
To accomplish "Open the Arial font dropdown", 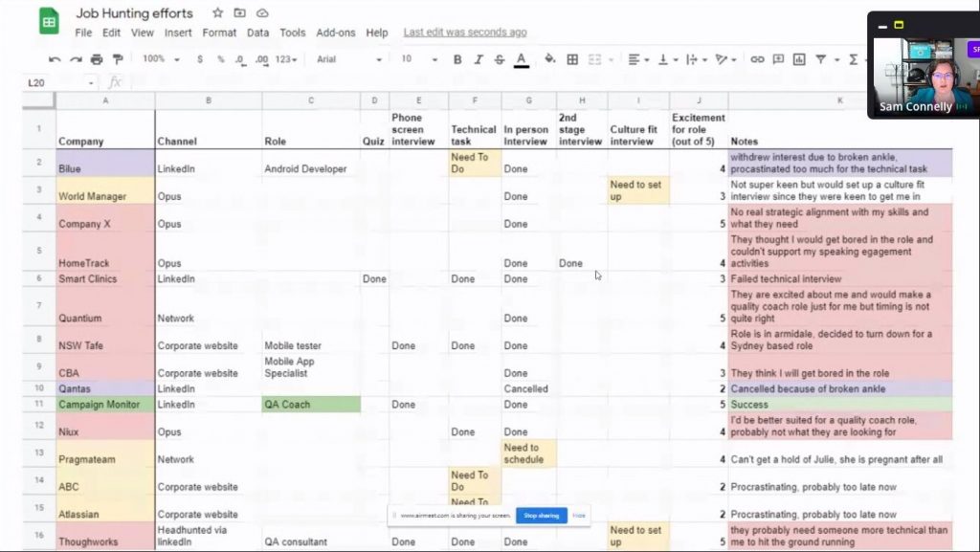I will click(x=348, y=59).
